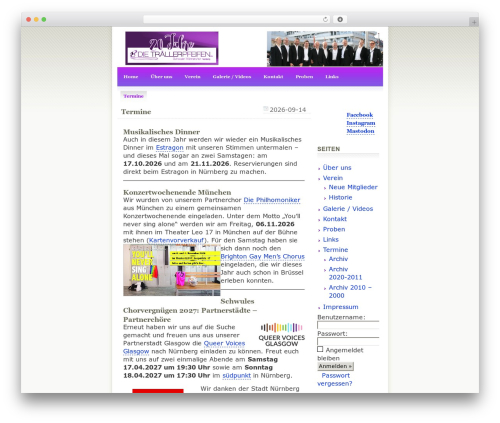Image resolution: width=500 pixels, height=423 pixels.
Task: Follow the Die Philhomoniker link
Action: 272,200
